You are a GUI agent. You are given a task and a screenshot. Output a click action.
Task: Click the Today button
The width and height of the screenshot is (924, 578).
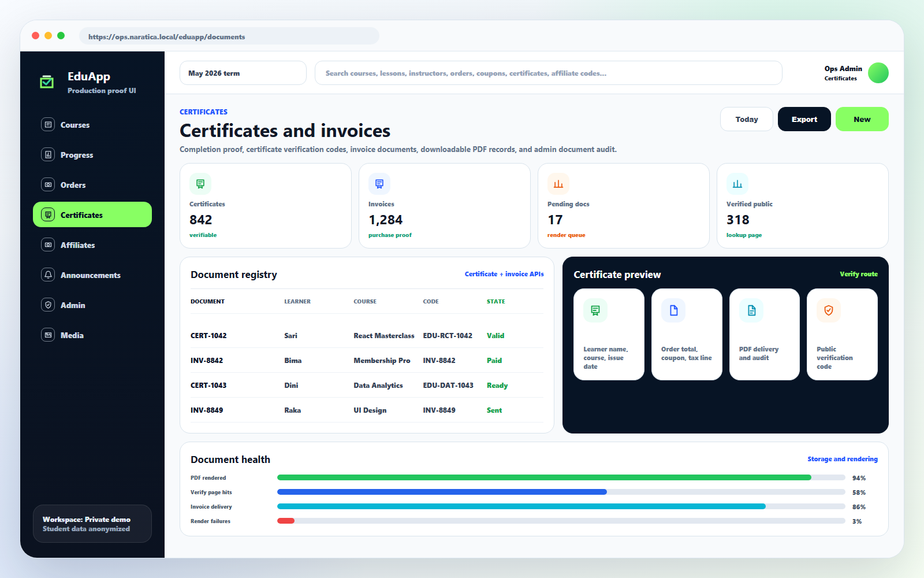[x=747, y=119]
